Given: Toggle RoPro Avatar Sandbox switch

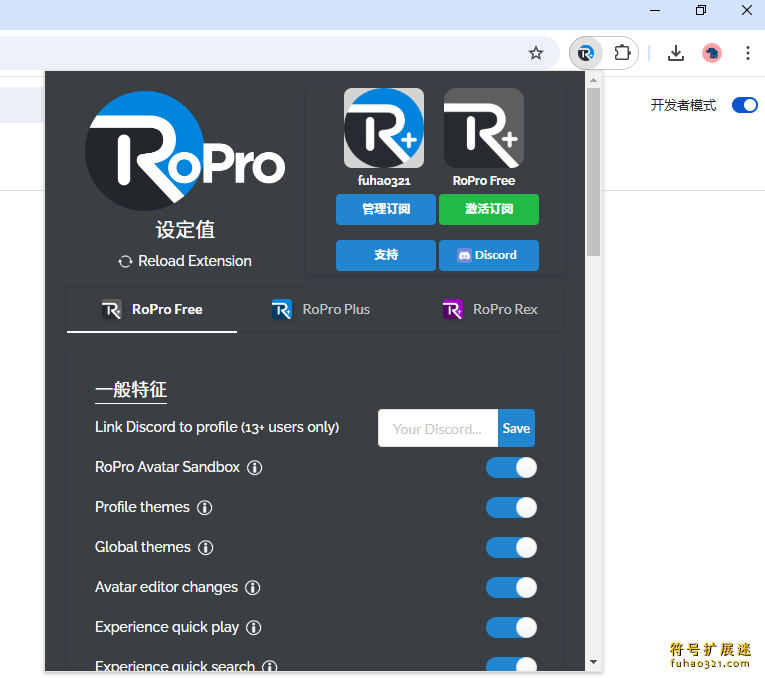Looking at the screenshot, I should point(511,467).
